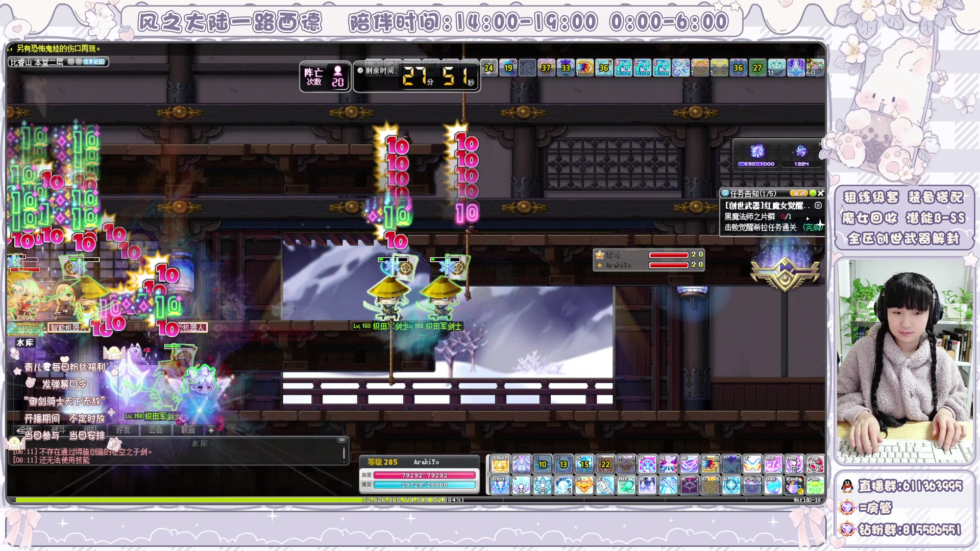Minimize quest notifier with green minus button
This screenshot has height=551, width=980.
pos(813,193)
